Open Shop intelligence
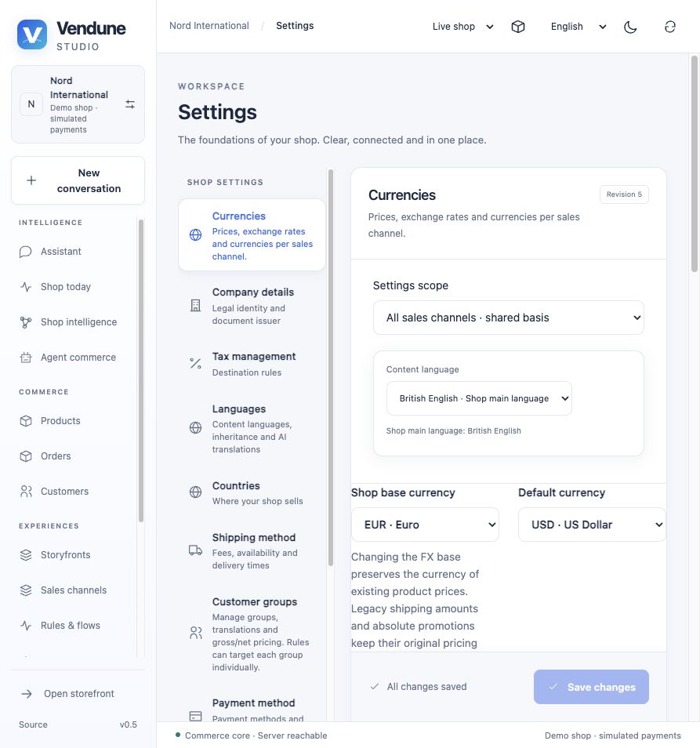Viewport: 700px width, 748px height. pyautogui.click(x=74, y=322)
